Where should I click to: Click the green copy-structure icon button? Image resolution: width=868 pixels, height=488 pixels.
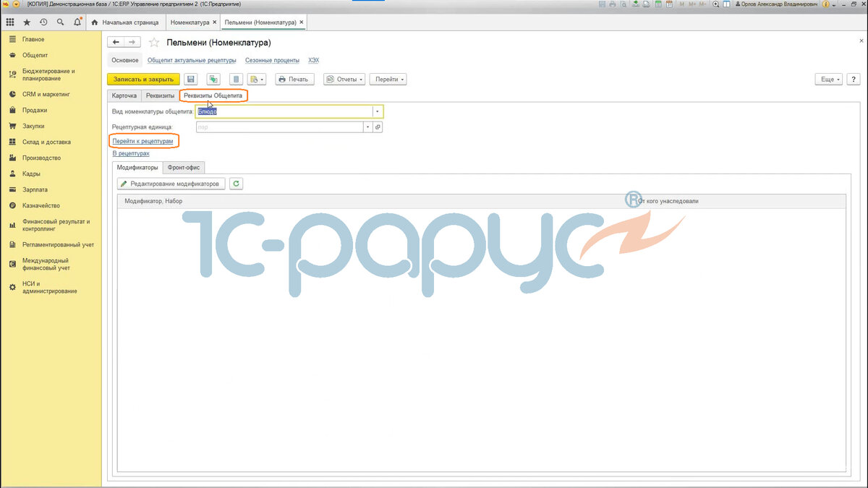click(213, 79)
